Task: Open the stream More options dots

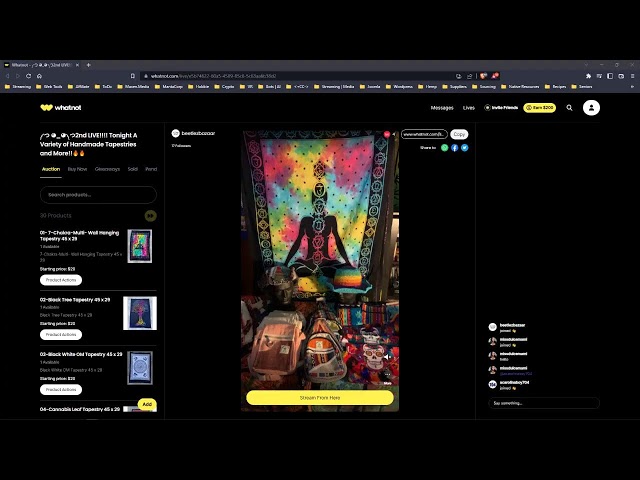Action: 387,375
